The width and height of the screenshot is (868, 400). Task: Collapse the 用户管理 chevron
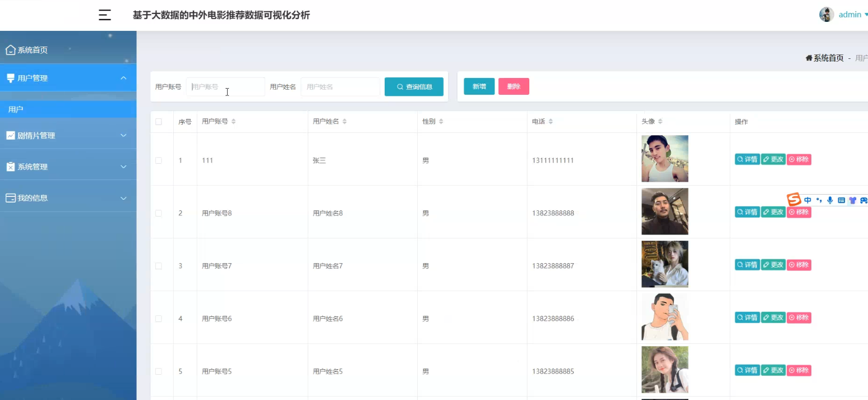(x=124, y=78)
